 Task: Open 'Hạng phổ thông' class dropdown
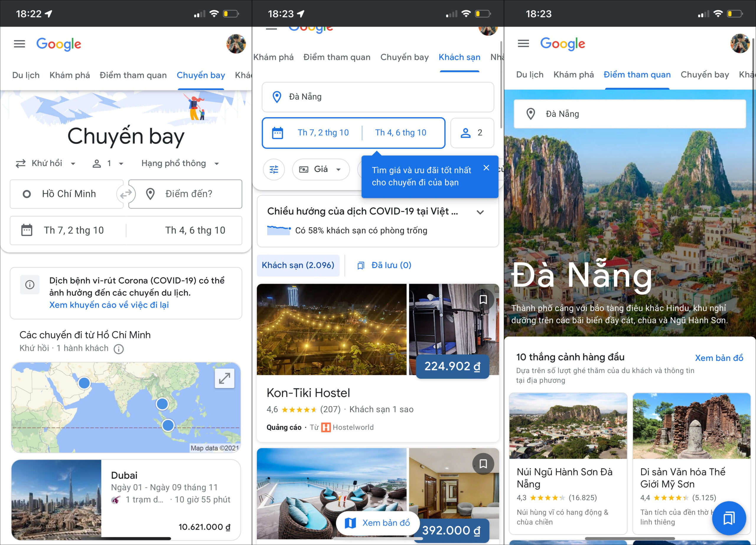[180, 163]
